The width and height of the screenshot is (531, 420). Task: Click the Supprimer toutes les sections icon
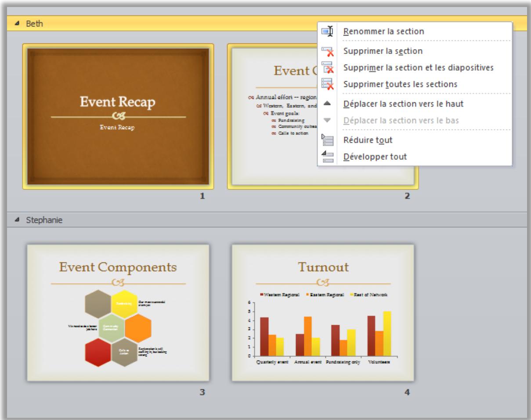327,83
